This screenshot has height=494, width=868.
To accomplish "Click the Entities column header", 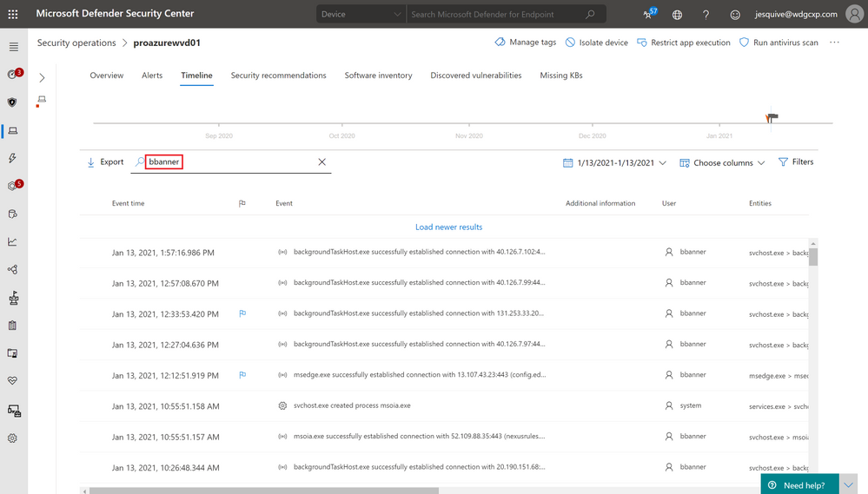I will coord(760,203).
